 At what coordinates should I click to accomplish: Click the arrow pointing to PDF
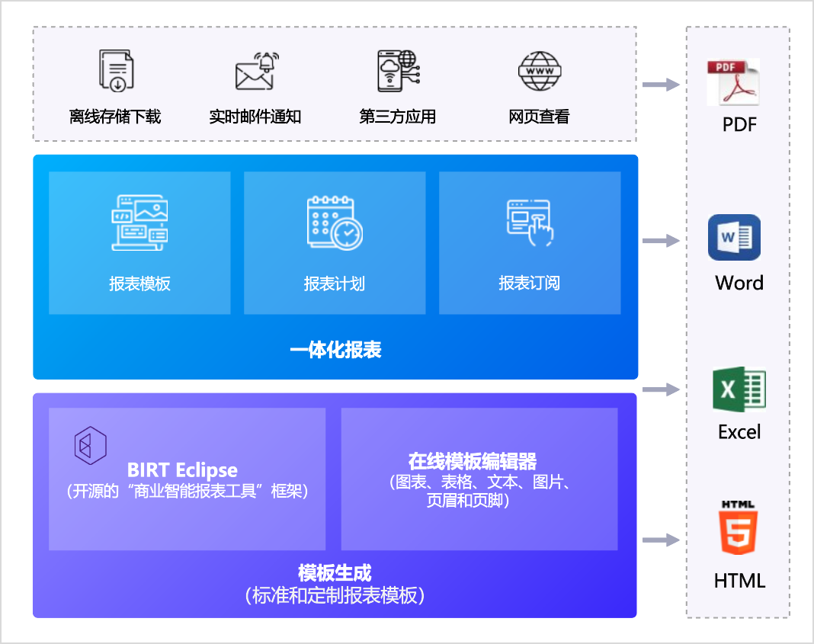660,84
